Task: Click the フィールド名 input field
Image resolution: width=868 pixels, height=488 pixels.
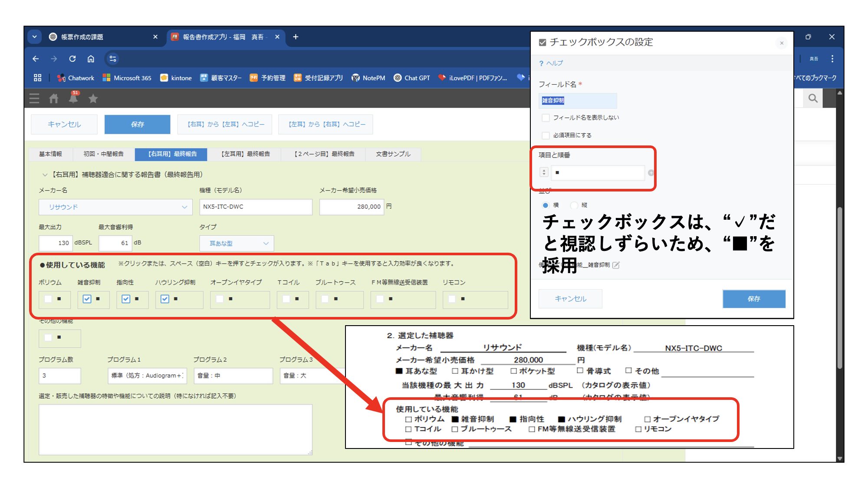Action: point(577,101)
